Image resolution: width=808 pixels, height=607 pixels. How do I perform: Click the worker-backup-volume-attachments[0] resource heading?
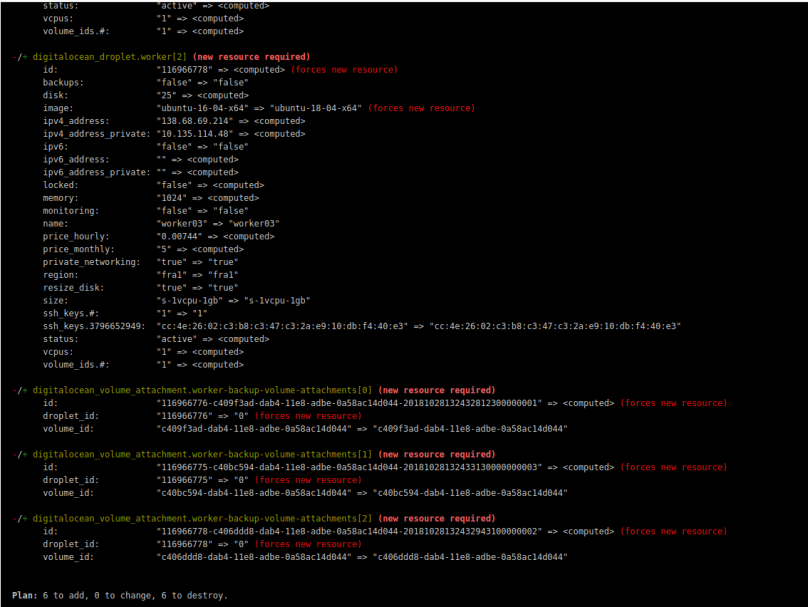(x=203, y=390)
